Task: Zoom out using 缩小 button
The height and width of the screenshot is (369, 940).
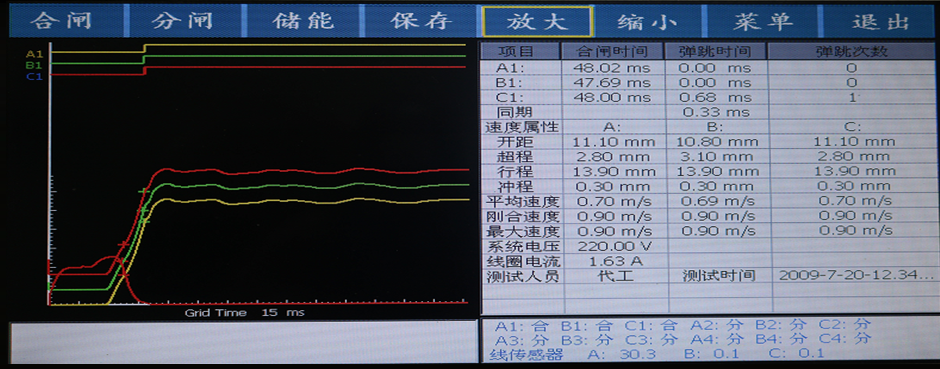Action: tap(648, 20)
